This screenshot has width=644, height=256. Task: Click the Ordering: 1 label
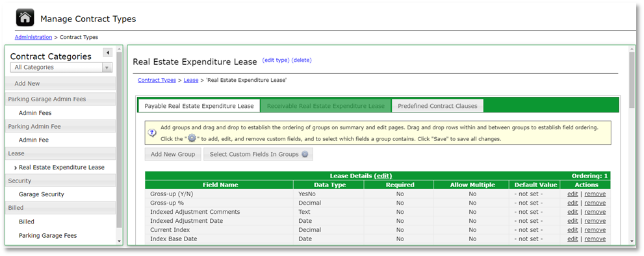point(589,176)
